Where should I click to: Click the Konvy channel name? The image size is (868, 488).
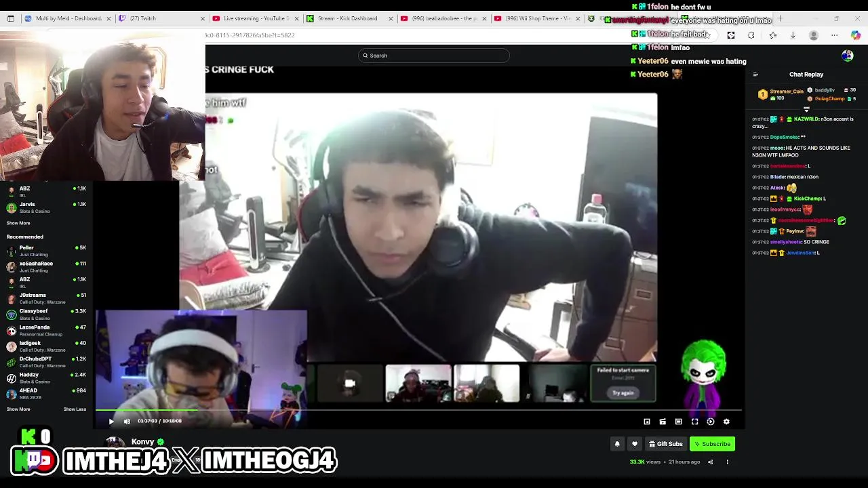(x=142, y=442)
